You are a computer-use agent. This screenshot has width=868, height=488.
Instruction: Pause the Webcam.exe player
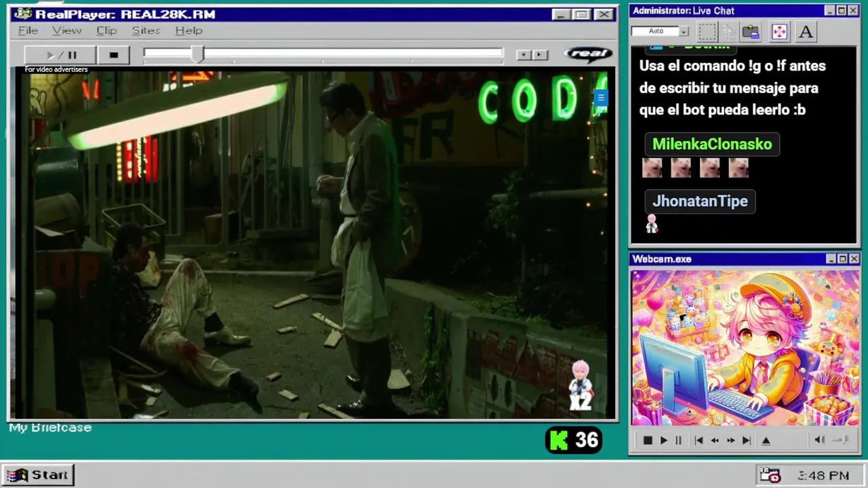click(x=678, y=441)
